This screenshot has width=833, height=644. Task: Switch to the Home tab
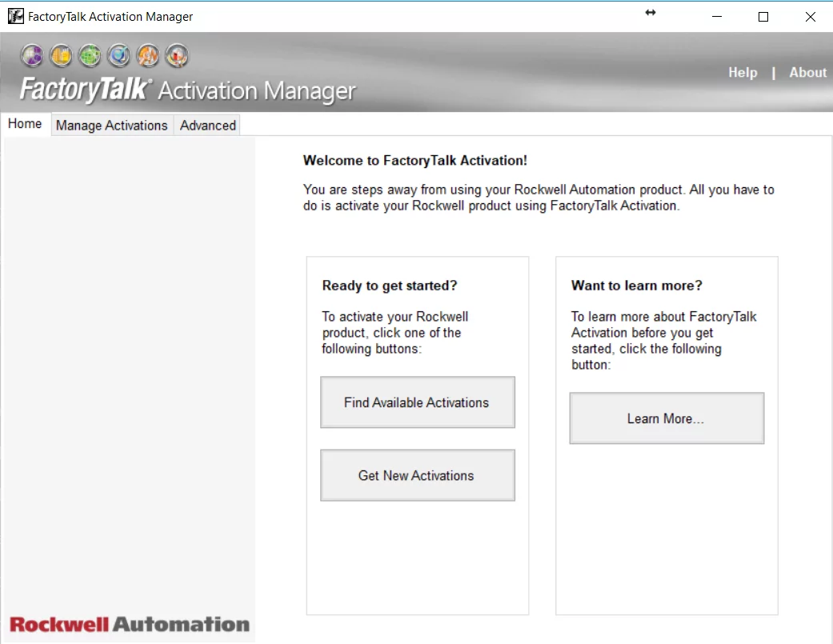(x=25, y=124)
